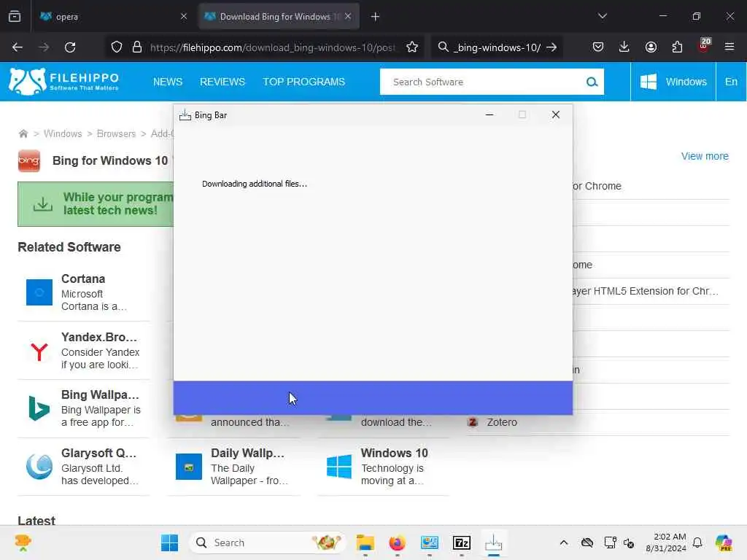Click the site search magnifier button
This screenshot has width=747, height=560.
592,82
